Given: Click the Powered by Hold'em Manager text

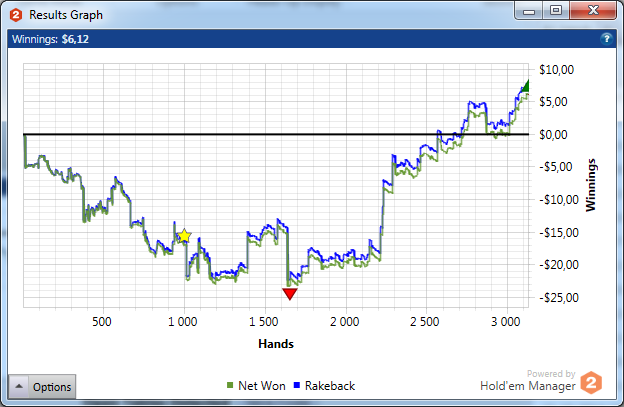Looking at the screenshot, I should pyautogui.click(x=528, y=381).
